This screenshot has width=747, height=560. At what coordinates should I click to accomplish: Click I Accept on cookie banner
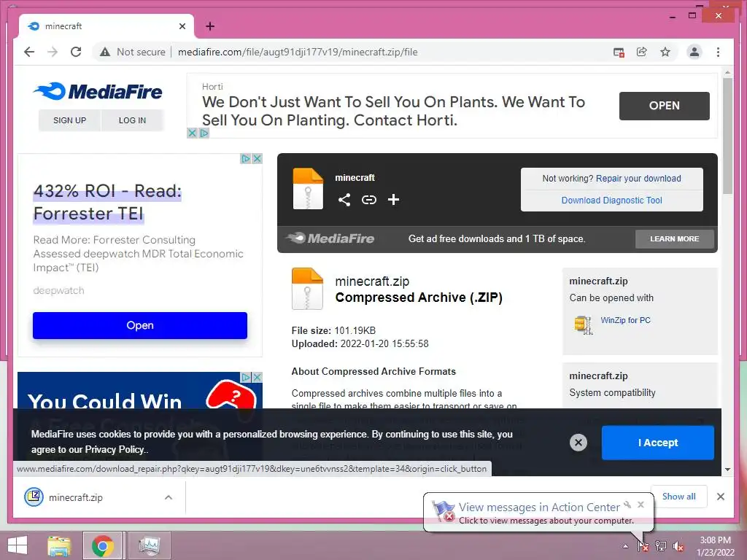tap(658, 443)
